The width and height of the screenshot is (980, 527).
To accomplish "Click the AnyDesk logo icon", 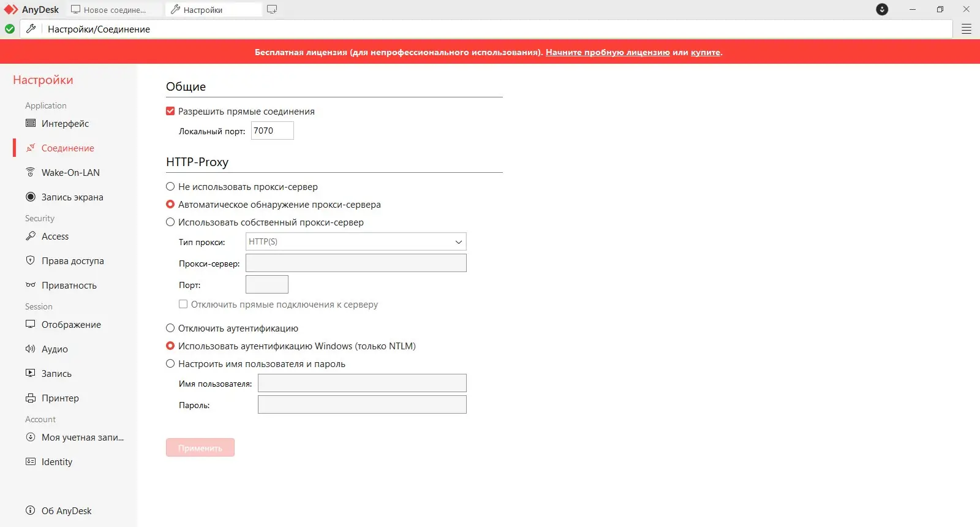I will 11,10.
